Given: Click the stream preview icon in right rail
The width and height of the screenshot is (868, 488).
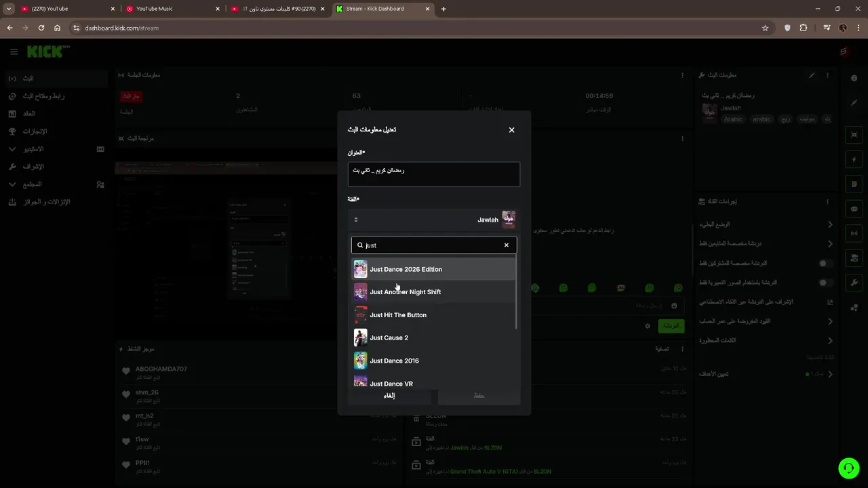Looking at the screenshot, I should (854, 136).
